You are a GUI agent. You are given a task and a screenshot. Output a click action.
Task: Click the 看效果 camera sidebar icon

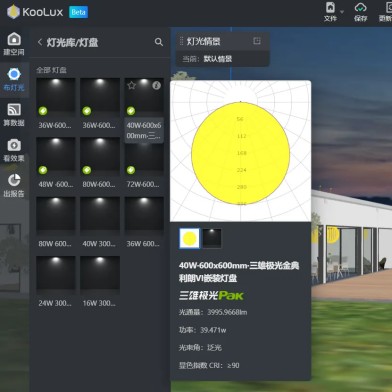tap(14, 150)
